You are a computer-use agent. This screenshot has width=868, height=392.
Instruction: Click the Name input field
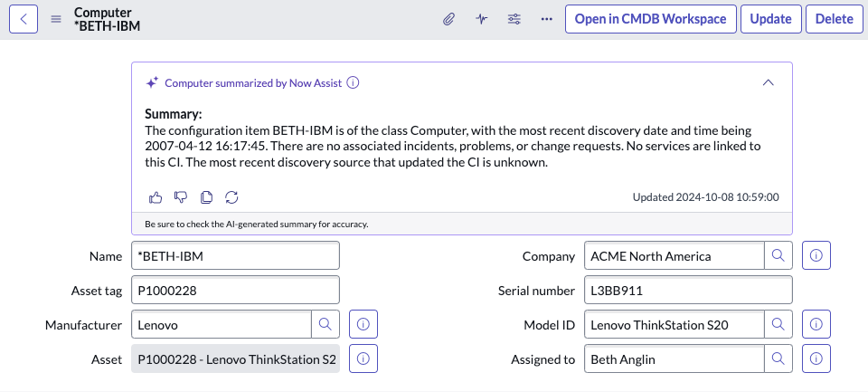point(235,255)
